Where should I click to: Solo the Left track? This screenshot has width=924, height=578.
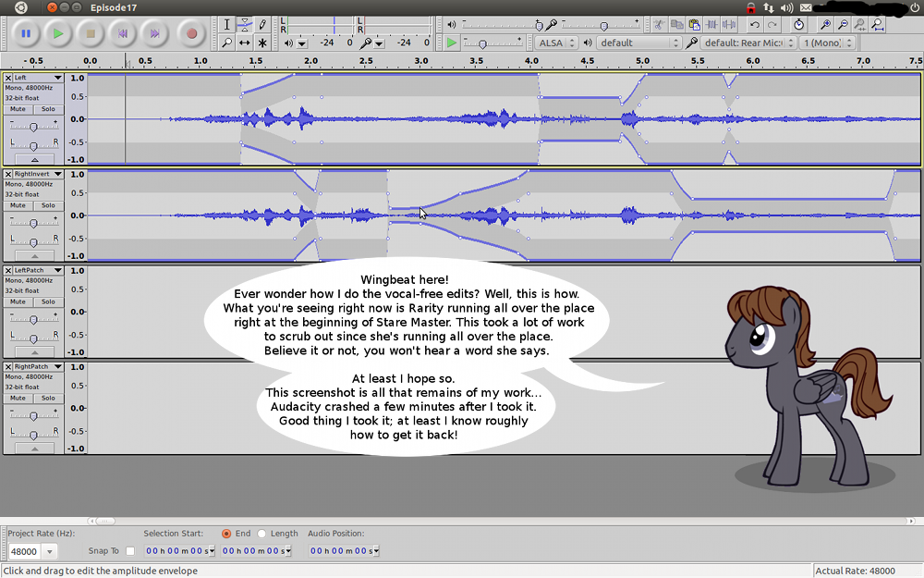[48, 109]
